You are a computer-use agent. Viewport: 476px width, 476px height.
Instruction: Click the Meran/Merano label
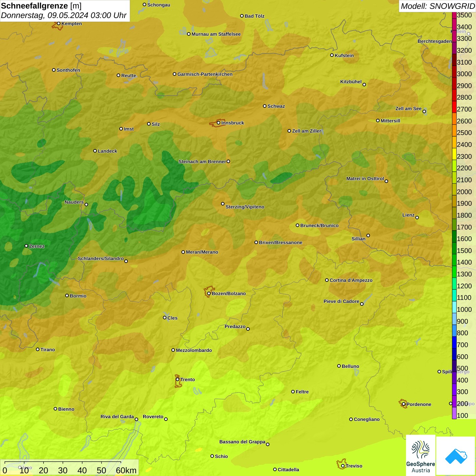pos(202,252)
